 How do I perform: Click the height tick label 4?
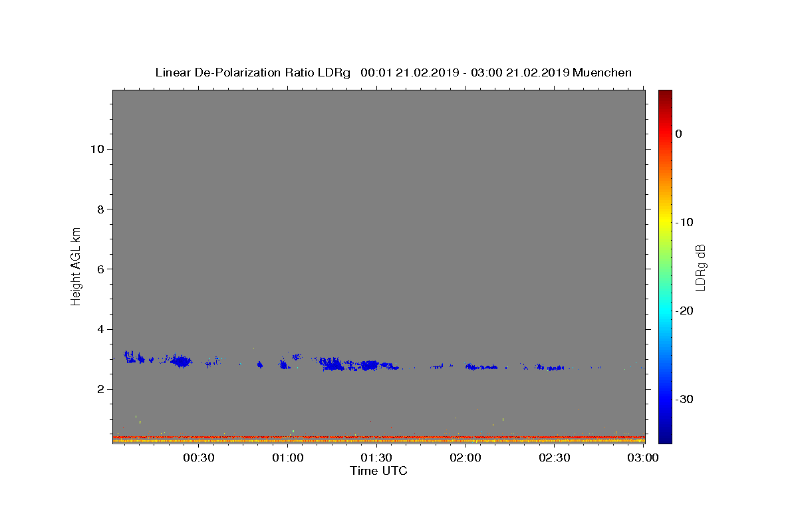(x=100, y=329)
